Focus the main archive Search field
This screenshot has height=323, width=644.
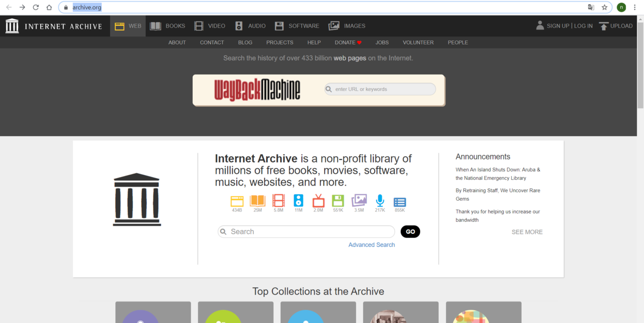point(306,232)
